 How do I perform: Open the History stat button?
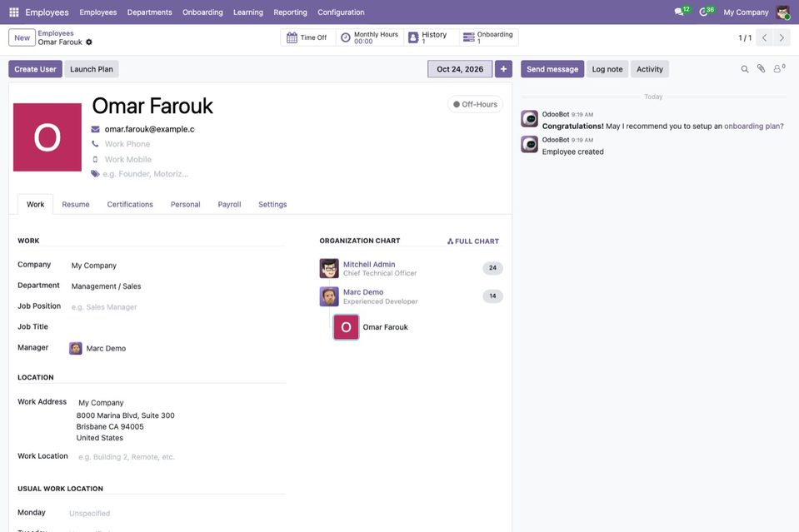(x=431, y=37)
